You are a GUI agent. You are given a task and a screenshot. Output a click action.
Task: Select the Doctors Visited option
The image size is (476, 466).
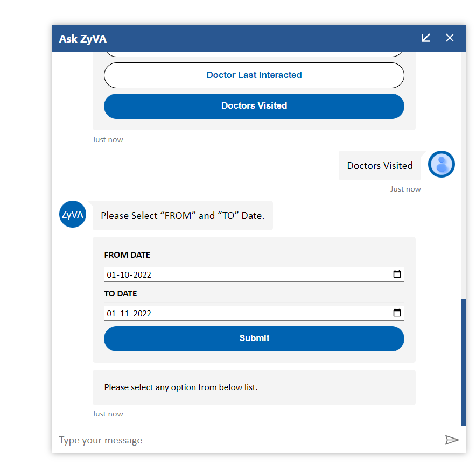254,106
